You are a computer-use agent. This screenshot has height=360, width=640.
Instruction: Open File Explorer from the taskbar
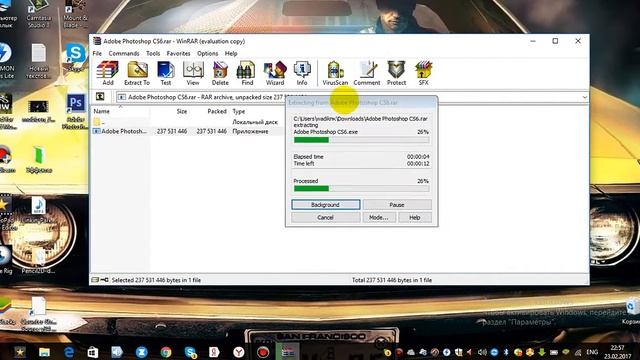tap(44, 352)
